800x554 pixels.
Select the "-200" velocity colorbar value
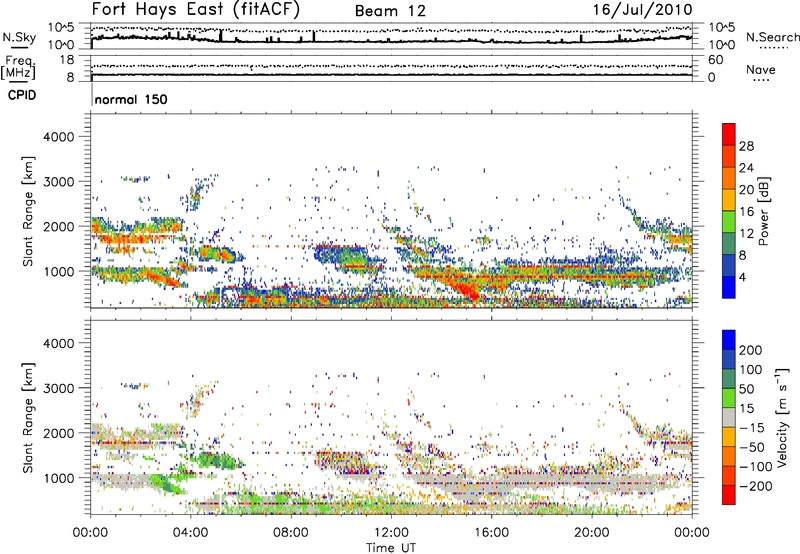[756, 486]
